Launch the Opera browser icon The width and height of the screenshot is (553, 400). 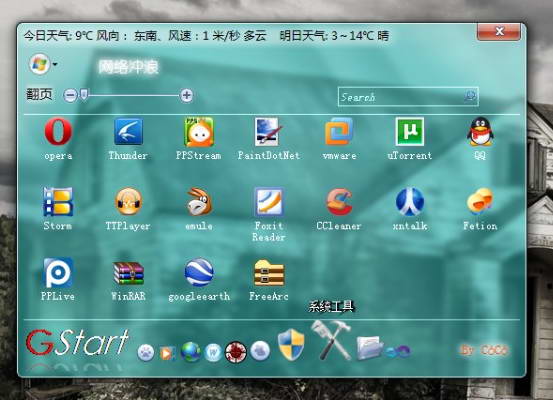point(58,132)
